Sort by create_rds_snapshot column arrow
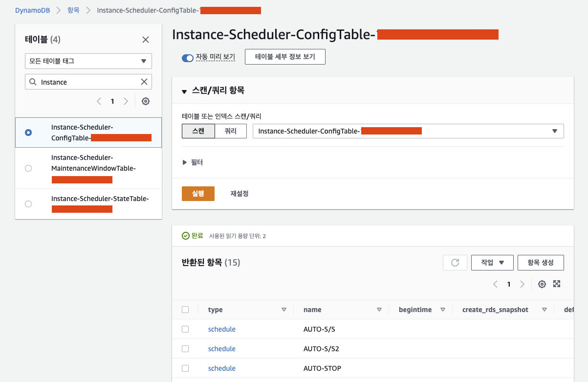Image resolution: width=588 pixels, height=382 pixels. [544, 310]
